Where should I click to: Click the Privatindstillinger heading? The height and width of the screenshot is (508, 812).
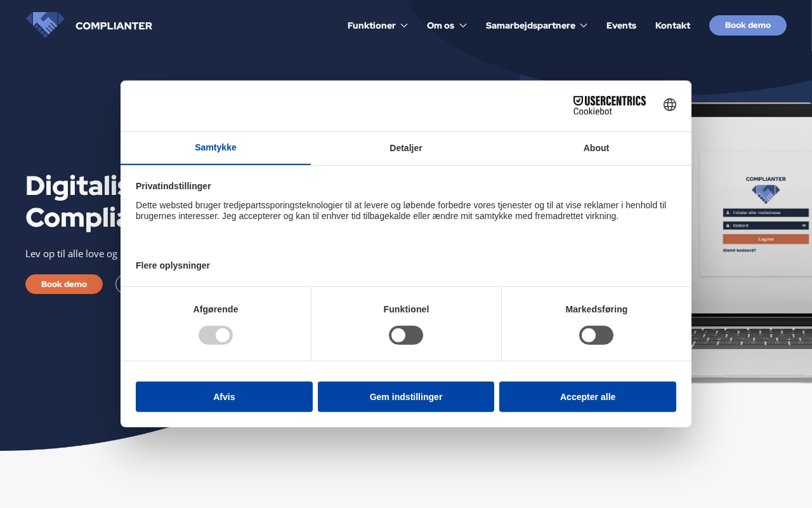173,186
